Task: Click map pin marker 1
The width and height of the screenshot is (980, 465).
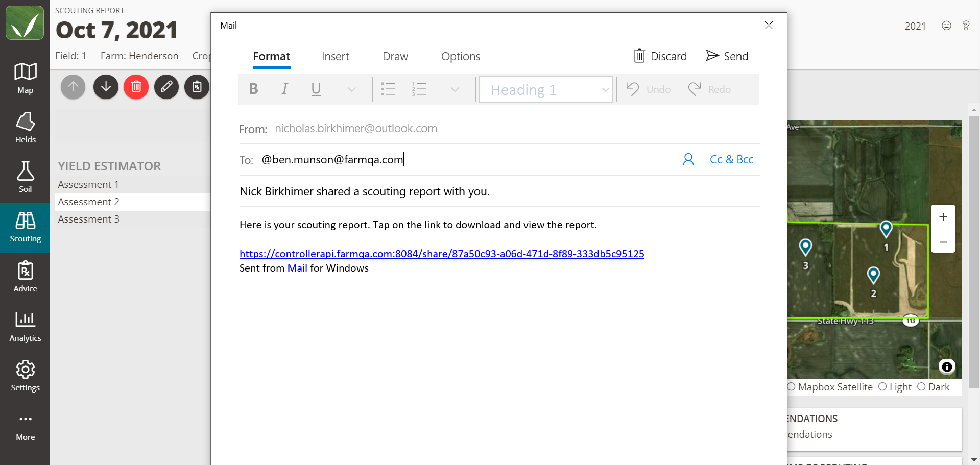Action: tap(886, 229)
